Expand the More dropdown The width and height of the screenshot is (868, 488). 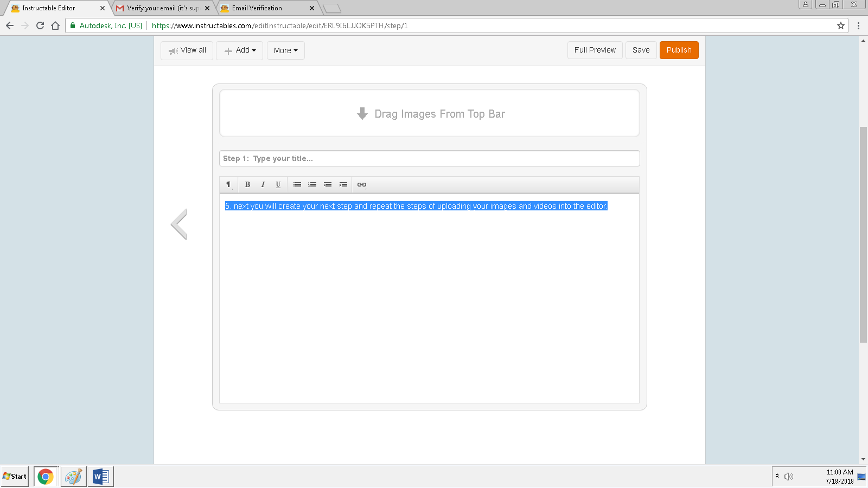[286, 50]
